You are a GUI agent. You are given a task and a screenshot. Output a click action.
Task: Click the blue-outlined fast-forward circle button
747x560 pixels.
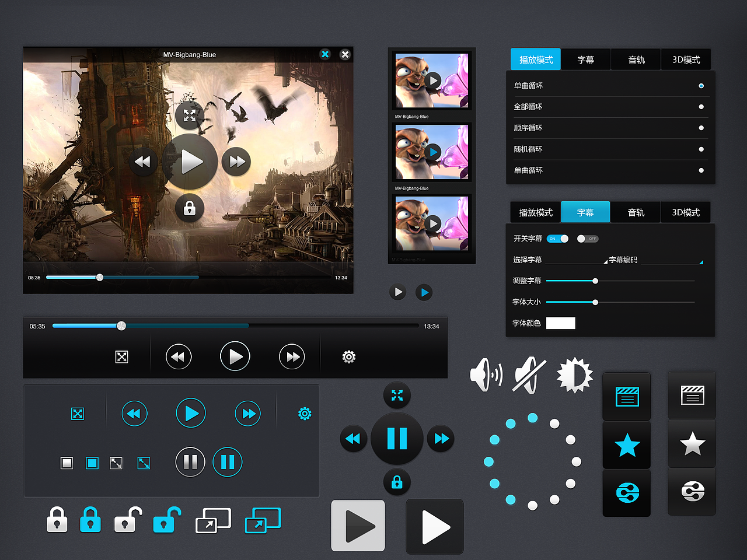click(x=247, y=414)
